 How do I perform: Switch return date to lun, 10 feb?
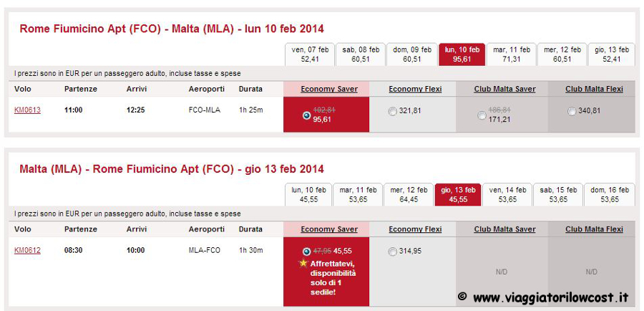tap(308, 195)
